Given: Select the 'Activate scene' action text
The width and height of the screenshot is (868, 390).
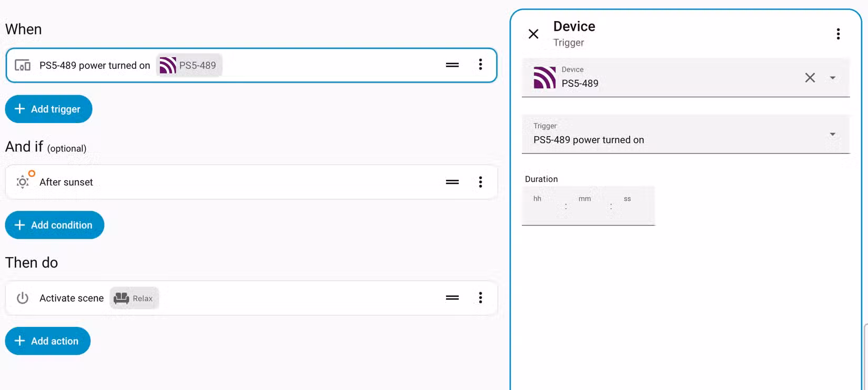Looking at the screenshot, I should 72,299.
